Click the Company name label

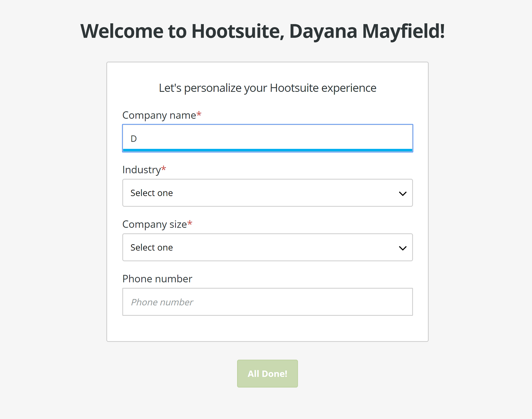pyautogui.click(x=159, y=115)
